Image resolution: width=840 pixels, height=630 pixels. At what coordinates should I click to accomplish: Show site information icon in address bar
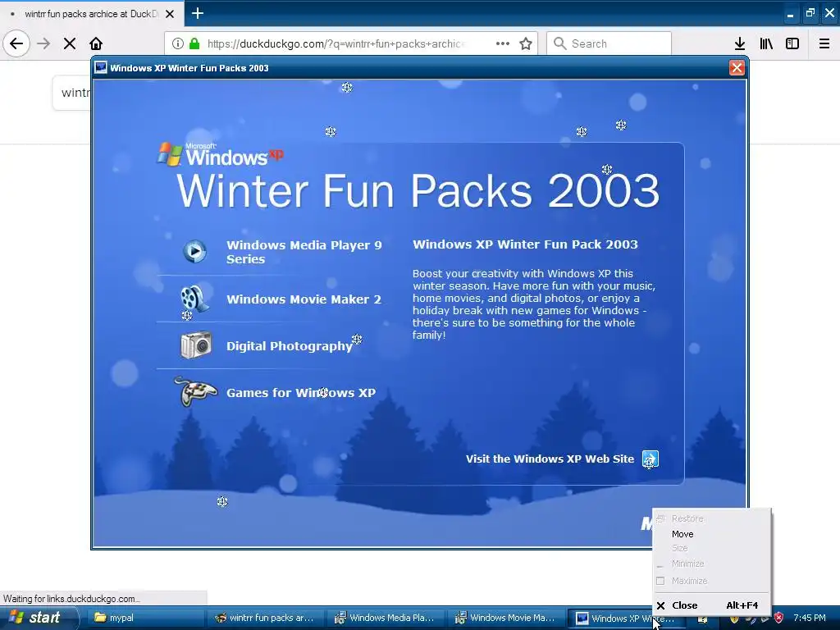pyautogui.click(x=178, y=43)
